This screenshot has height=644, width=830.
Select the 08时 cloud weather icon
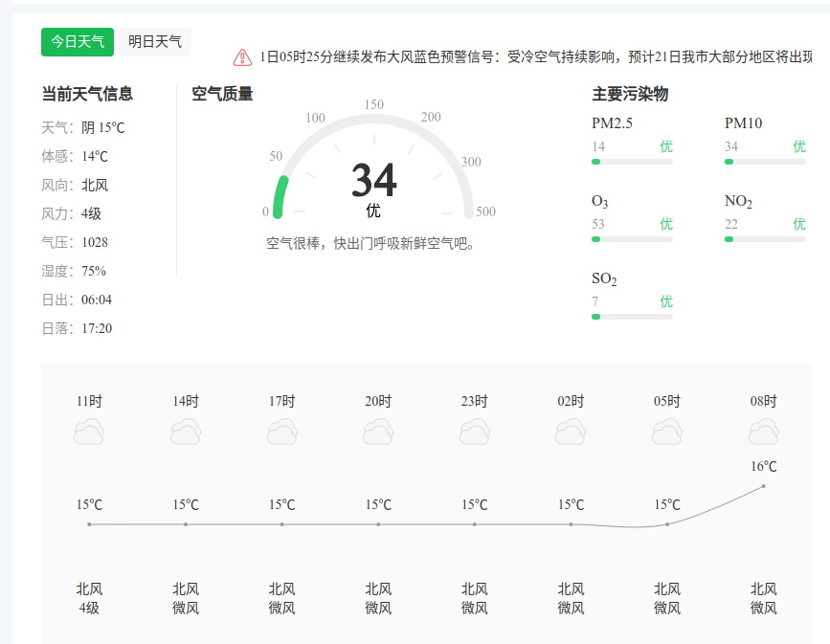coord(763,433)
